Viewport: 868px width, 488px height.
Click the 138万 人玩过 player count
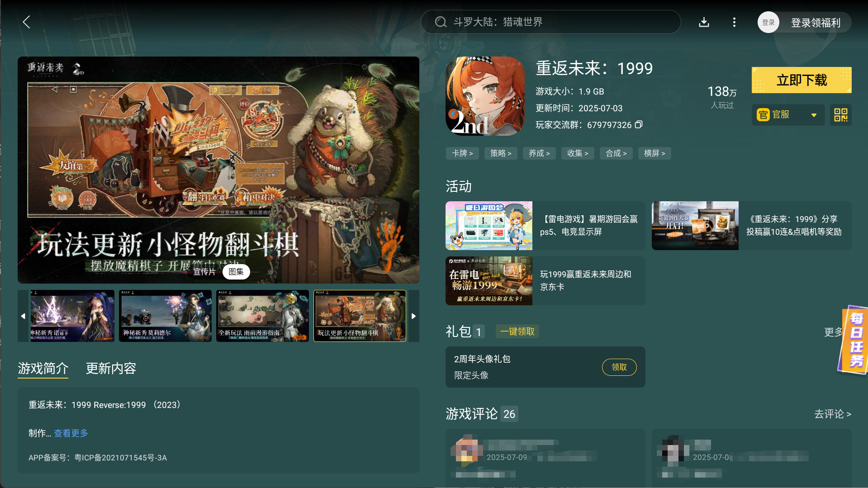pyautogui.click(x=722, y=97)
